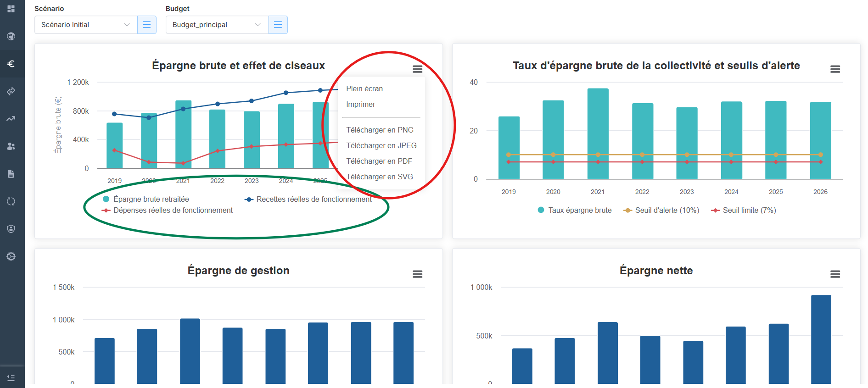
Task: Open the Épargne nette chart hamburger menu
Action: [835, 274]
